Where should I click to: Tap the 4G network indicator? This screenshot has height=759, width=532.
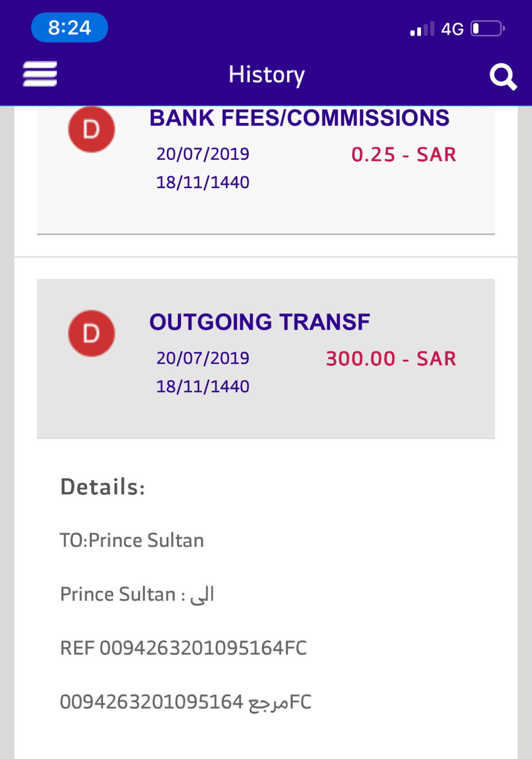[x=452, y=29]
